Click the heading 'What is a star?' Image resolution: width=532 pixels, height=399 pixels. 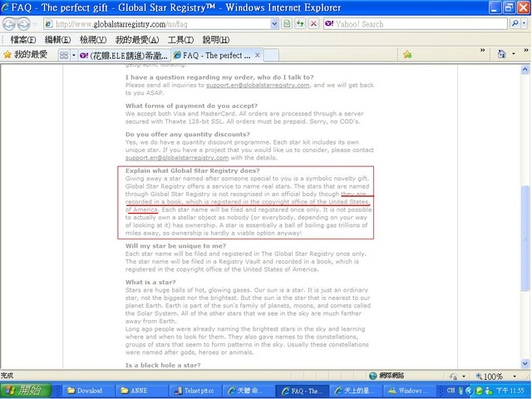click(150, 283)
